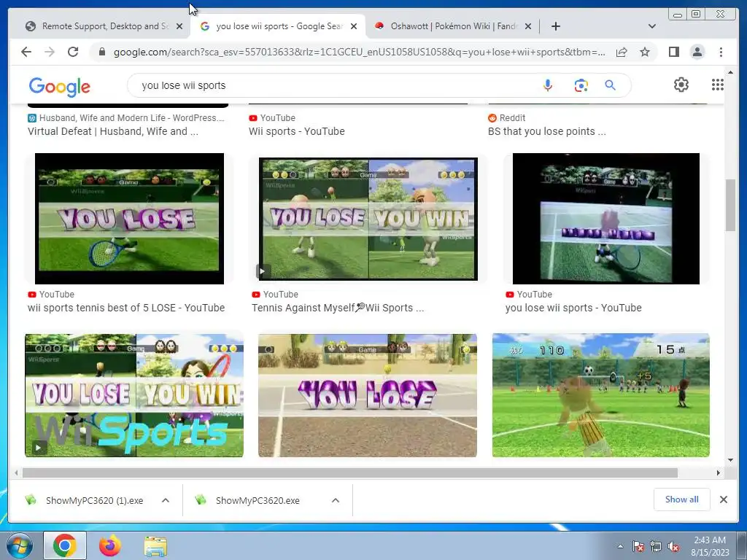747x560 pixels.
Task: Click the forward navigation arrow
Action: tap(50, 52)
